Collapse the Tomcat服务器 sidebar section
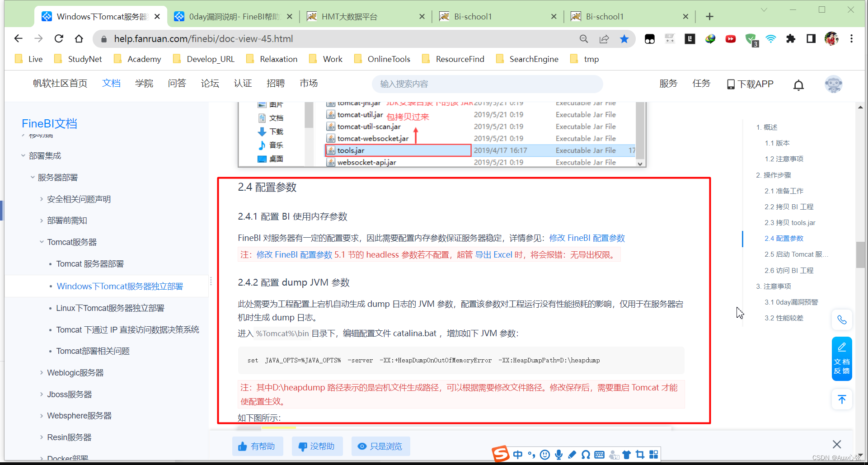868x465 pixels. 42,242
